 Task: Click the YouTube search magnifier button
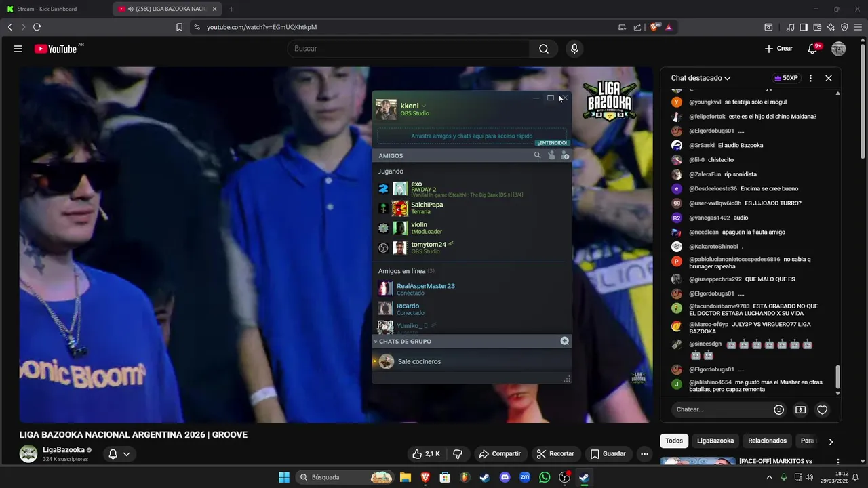pyautogui.click(x=544, y=49)
